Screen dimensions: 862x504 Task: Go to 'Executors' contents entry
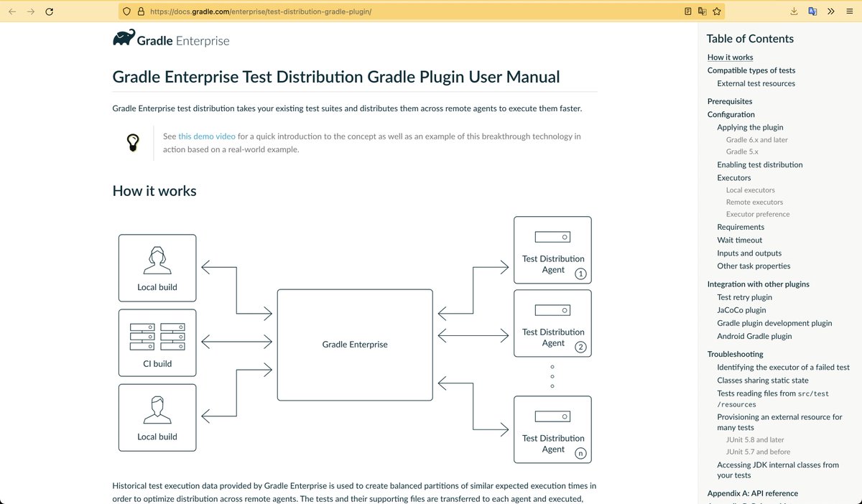734,177
